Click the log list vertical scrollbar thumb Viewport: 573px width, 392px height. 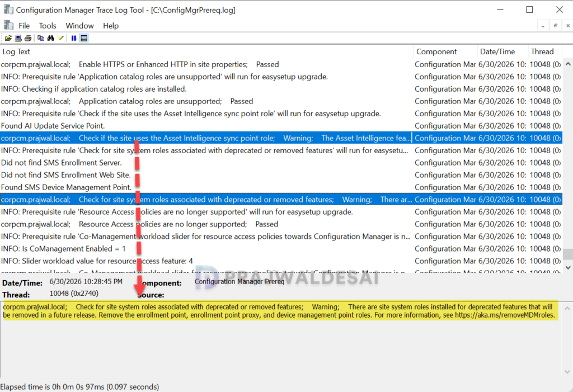568,253
